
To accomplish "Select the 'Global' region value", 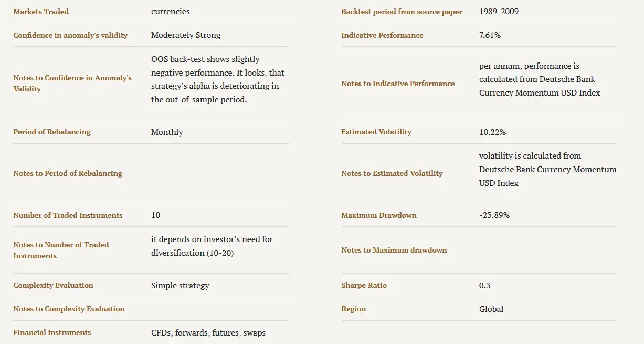I will pos(491,309).
